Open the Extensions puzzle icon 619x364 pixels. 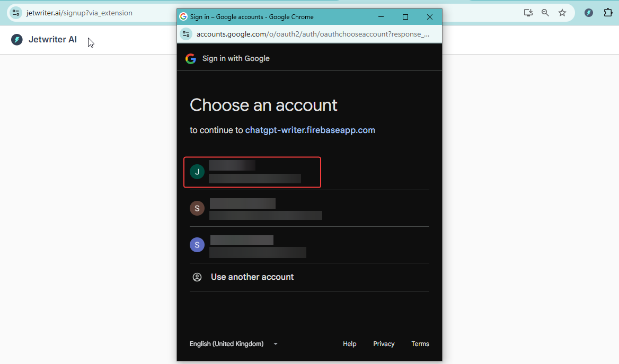[x=608, y=13]
